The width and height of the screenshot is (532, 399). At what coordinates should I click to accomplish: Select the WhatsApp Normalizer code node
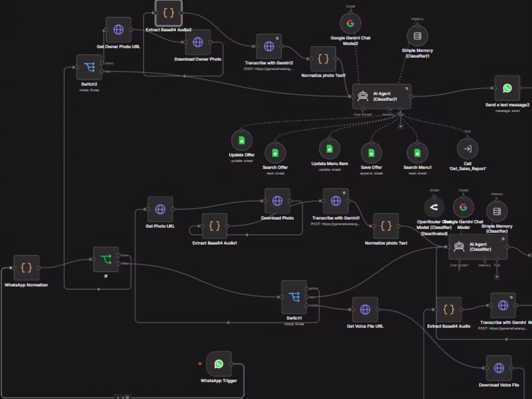[x=27, y=268]
